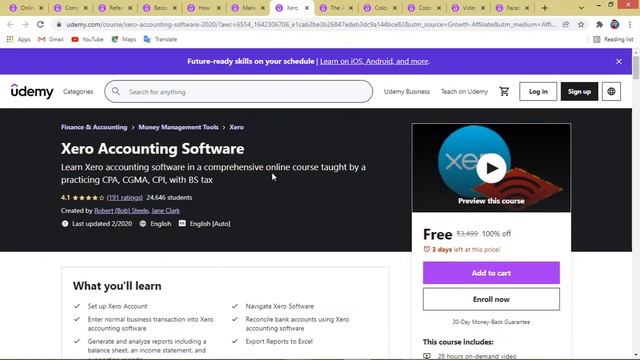Image resolution: width=640 pixels, height=360 pixels.
Task: Click 'Set up Xero Account' item
Action: click(118, 306)
